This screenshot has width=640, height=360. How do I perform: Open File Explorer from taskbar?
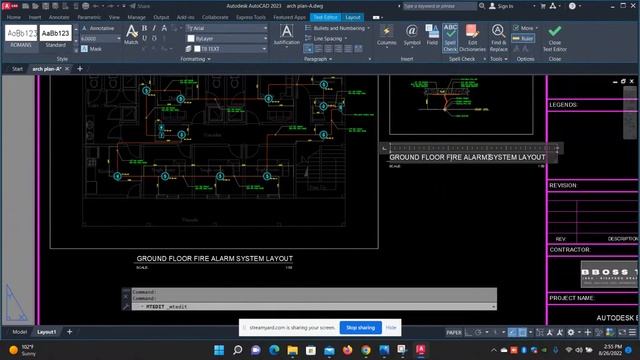click(293, 350)
